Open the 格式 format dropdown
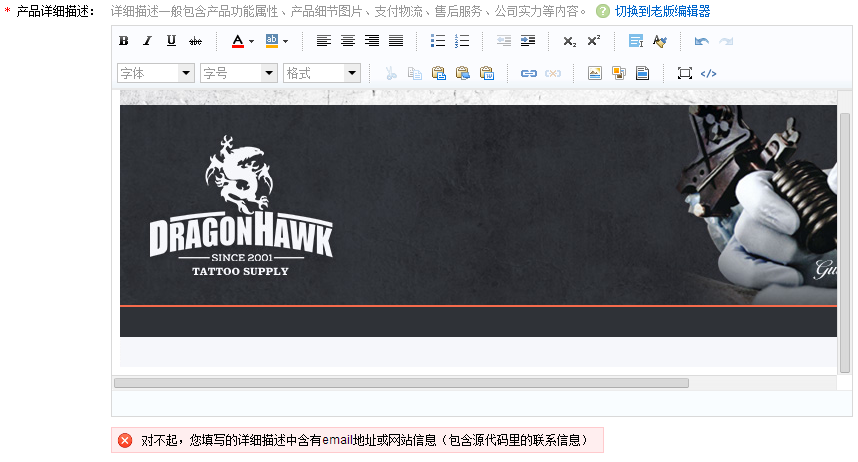The width and height of the screenshot is (858, 462). click(322, 73)
